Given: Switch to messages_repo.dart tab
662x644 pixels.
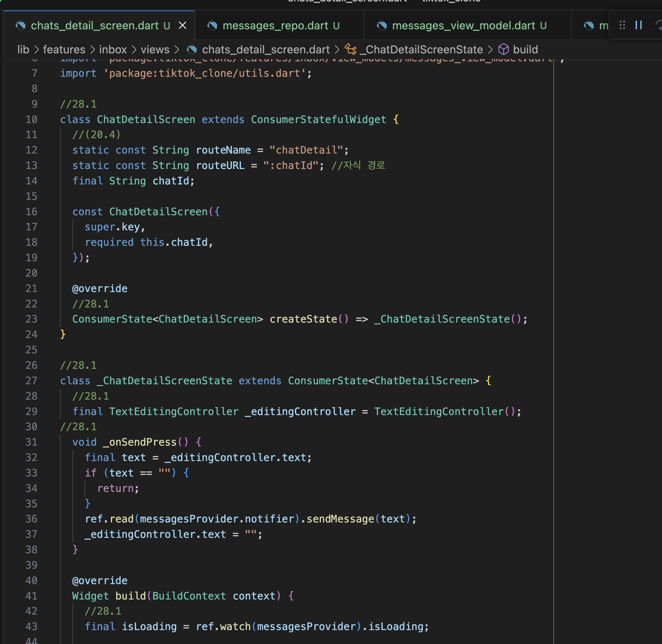Looking at the screenshot, I should pyautogui.click(x=275, y=26).
